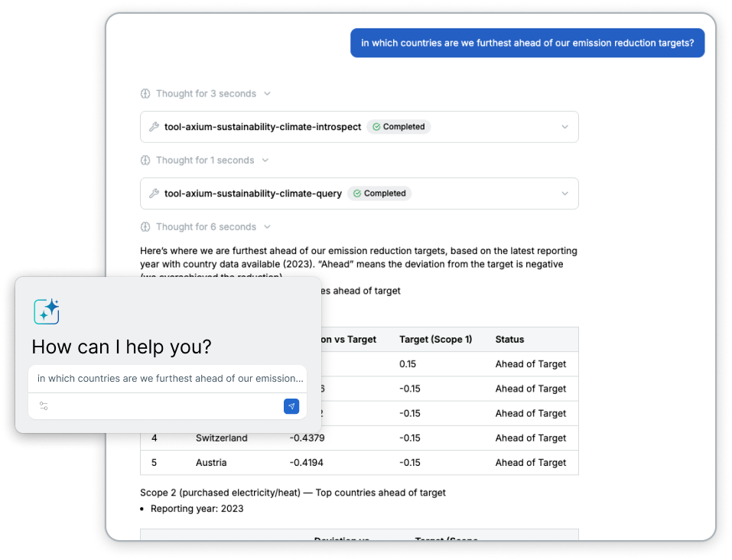Screen dimensions: 732x560
Task: Expand climate-query tool call details arrow
Action: (x=564, y=194)
